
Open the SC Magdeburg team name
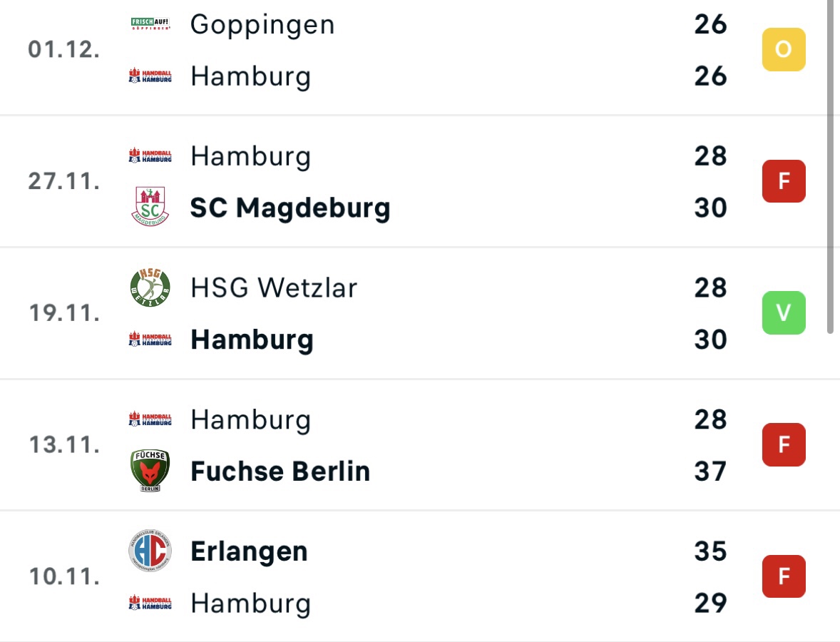tap(290, 208)
